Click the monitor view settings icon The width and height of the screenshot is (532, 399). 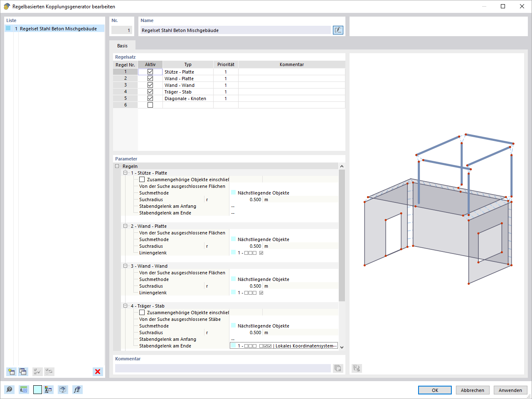tap(63, 389)
